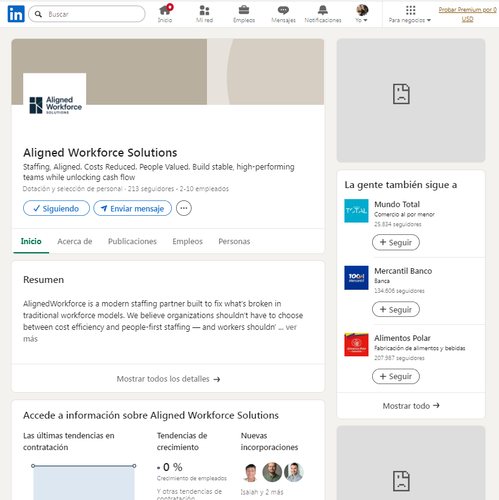Follow Mundo Total with Seguir
499x500 pixels.
[x=396, y=242]
